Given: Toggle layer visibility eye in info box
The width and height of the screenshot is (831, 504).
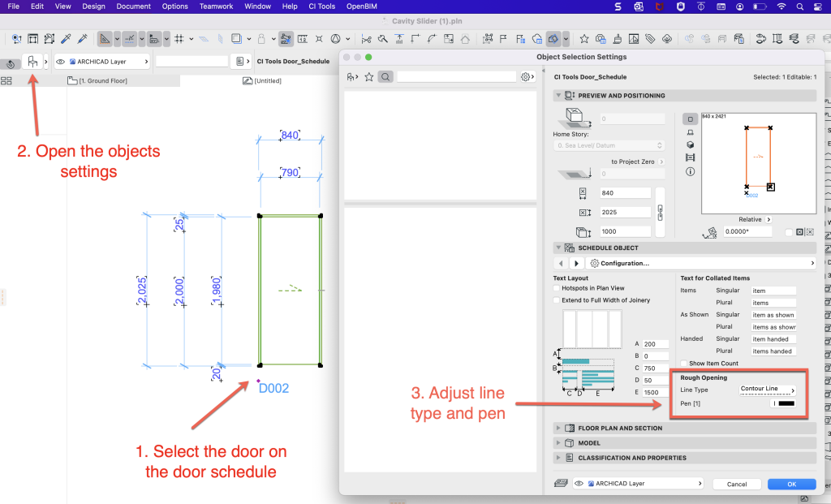Looking at the screenshot, I should click(60, 62).
